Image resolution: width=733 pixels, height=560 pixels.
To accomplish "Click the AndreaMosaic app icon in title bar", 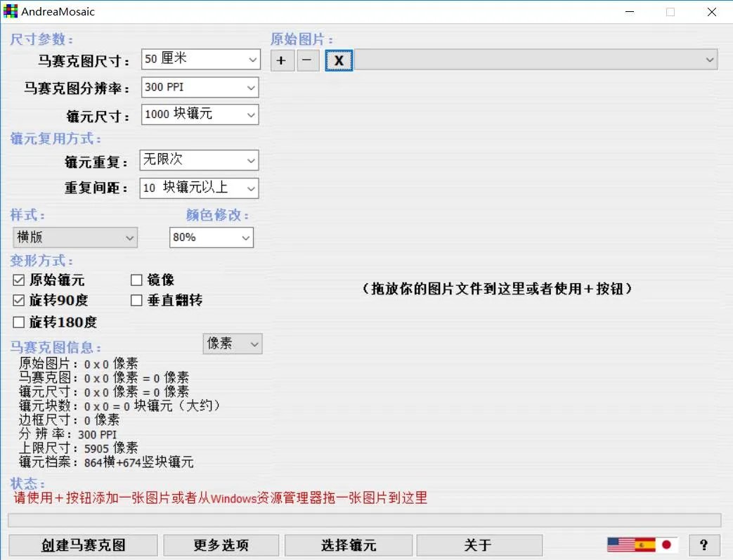I will click(11, 11).
